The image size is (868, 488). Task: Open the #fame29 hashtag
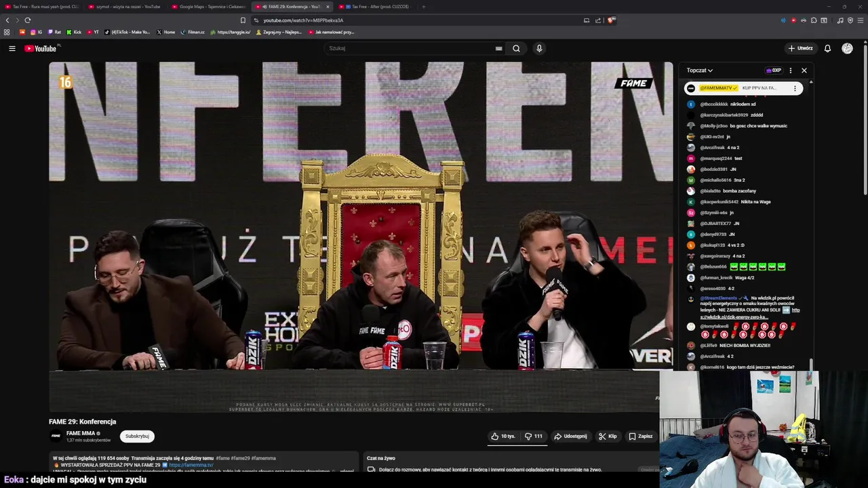[240, 458]
